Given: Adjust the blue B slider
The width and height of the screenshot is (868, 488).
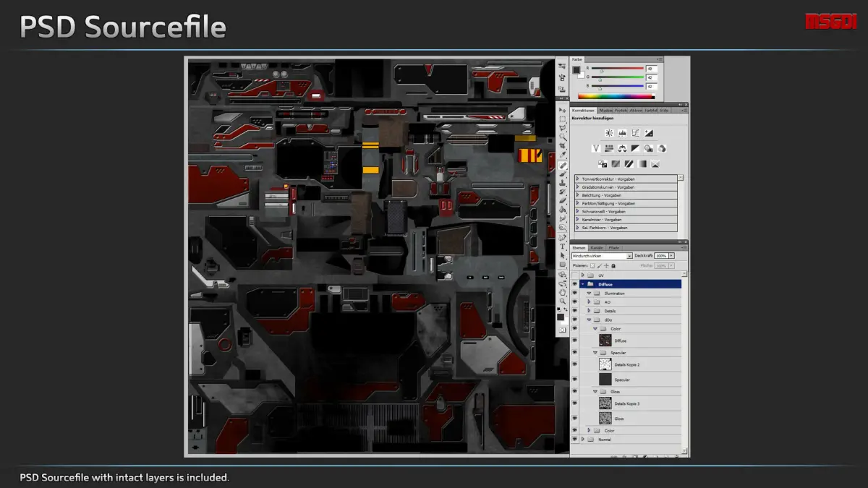Looking at the screenshot, I should (600, 89).
